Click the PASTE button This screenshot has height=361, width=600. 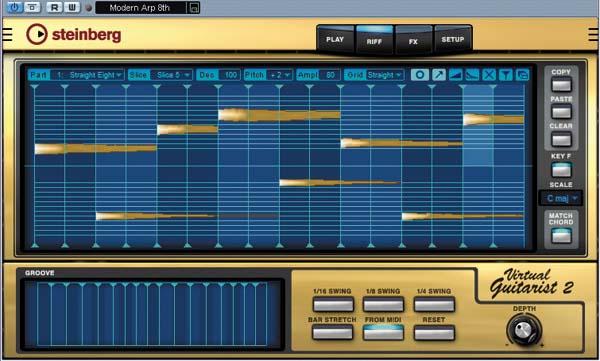coord(561,112)
